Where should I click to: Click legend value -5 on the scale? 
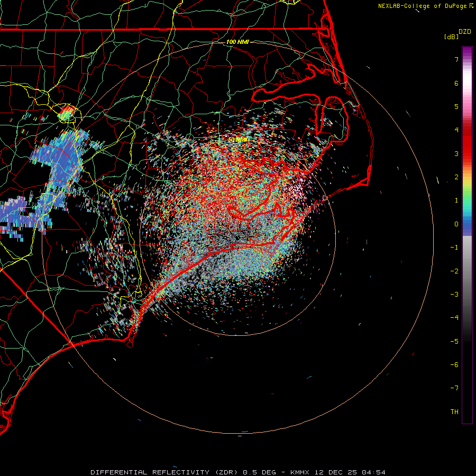click(454, 342)
